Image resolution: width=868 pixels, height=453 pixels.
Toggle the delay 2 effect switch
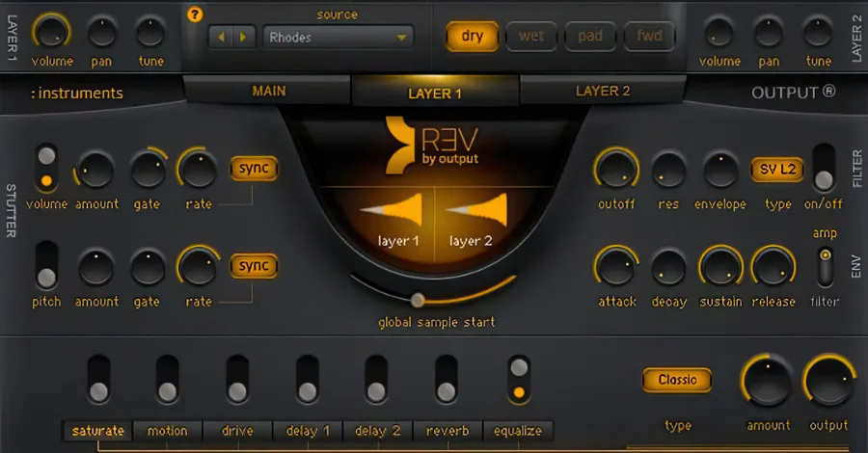[376, 381]
